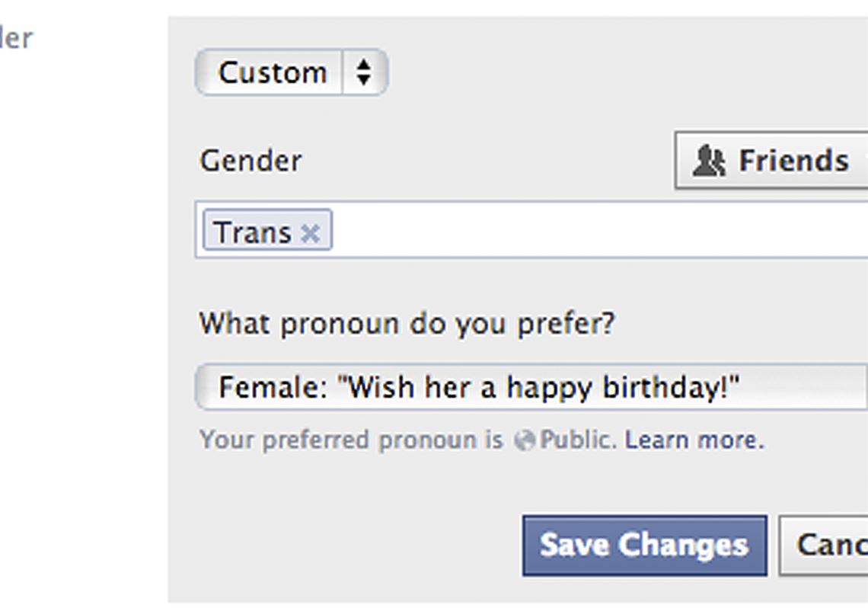This screenshot has height=608, width=868.
Task: Click the partially visible Gender section label at left
Action: 15,38
